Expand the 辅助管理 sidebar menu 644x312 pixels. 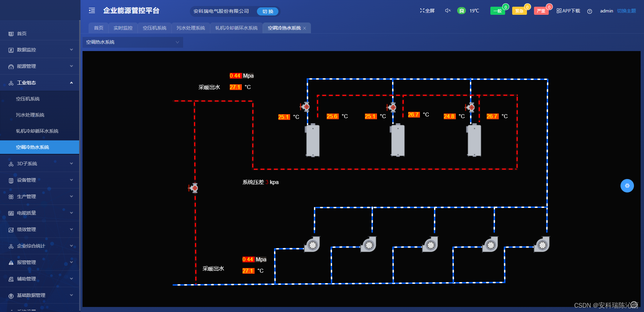point(40,279)
